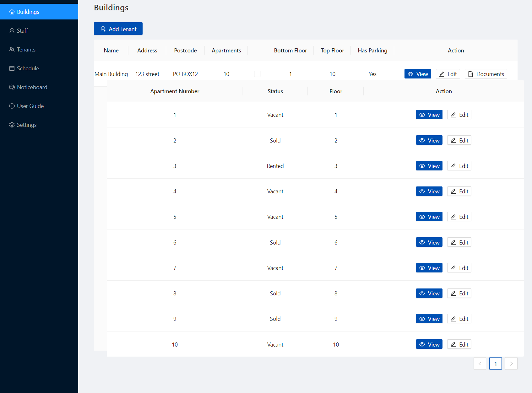View apartment 2 details
Viewport: 532px width, 393px height.
(429, 140)
